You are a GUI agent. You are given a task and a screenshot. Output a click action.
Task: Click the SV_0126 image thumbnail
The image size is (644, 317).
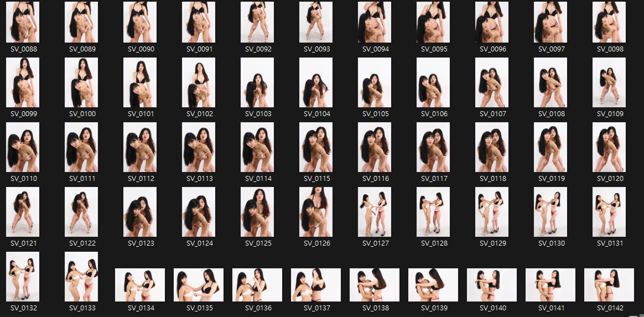(316, 212)
